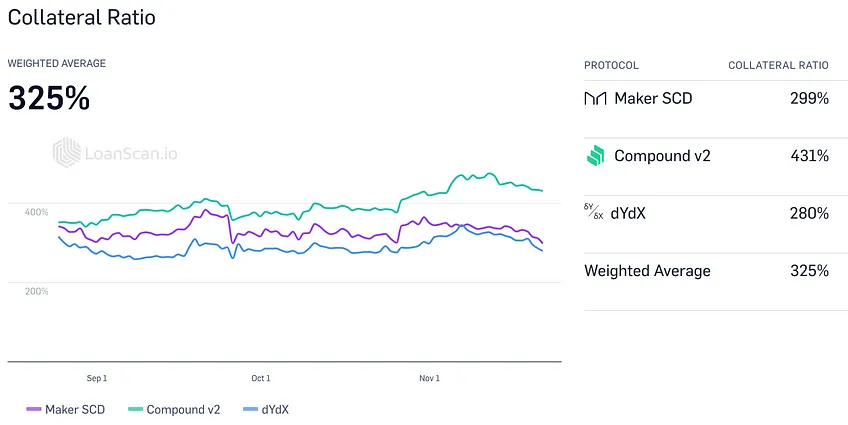Click the Sep 1 axis date label
The width and height of the screenshot is (848, 425).
pos(97,378)
